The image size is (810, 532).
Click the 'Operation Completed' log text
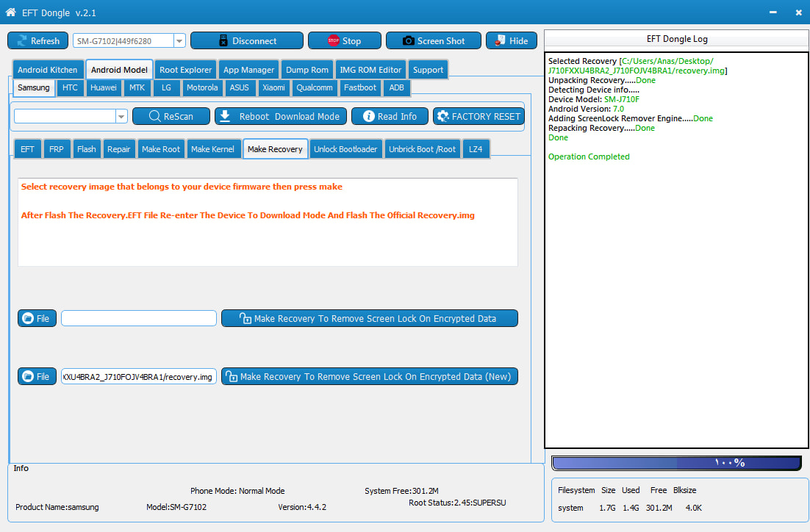(589, 157)
